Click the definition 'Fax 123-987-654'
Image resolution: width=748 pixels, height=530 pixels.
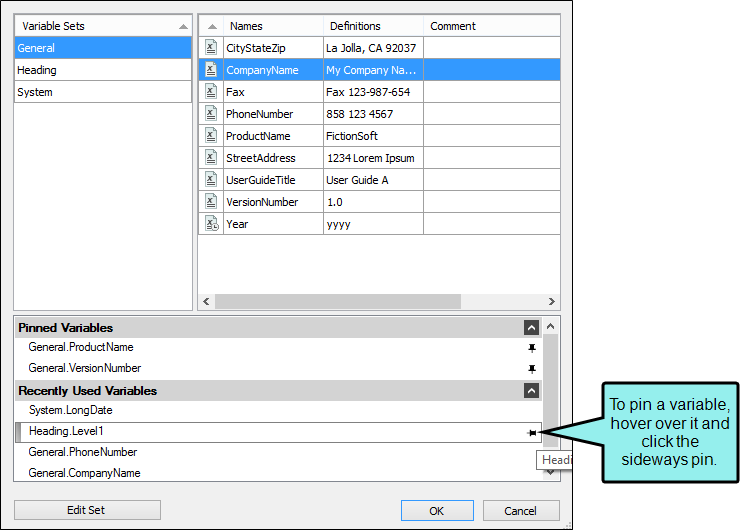(x=374, y=92)
